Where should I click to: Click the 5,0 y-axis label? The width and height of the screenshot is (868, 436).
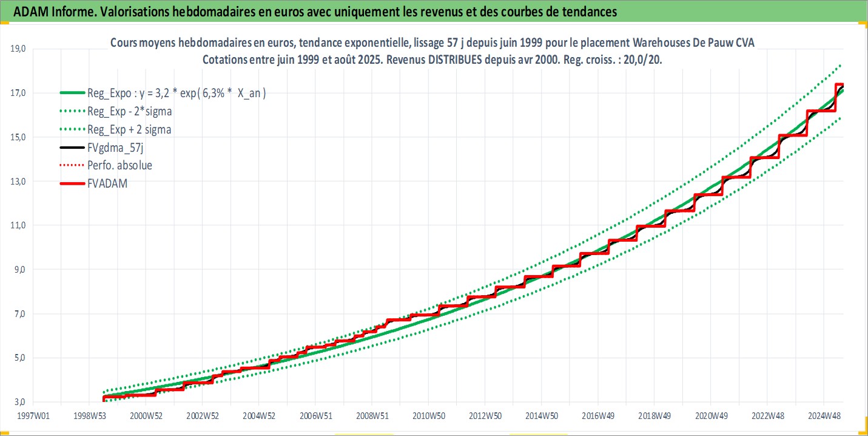[x=19, y=358]
